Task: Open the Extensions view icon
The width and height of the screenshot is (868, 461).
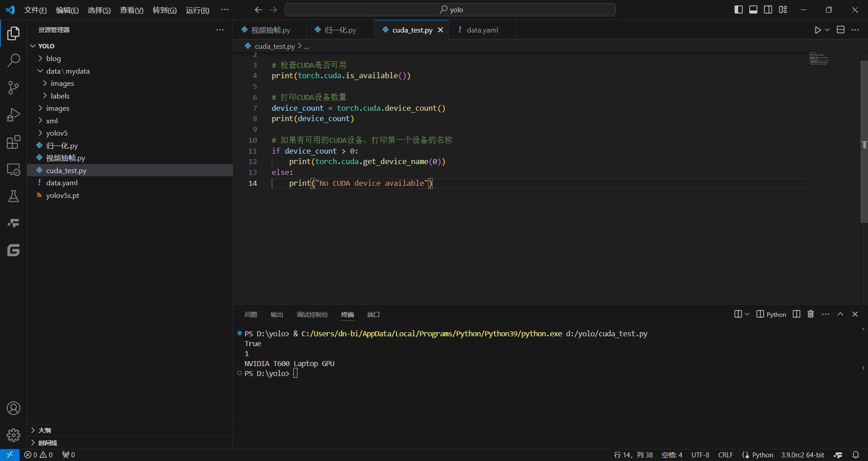Action: 14,142
